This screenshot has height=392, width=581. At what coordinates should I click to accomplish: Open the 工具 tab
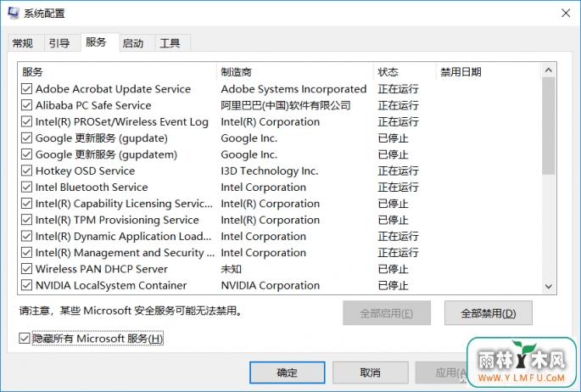pos(170,43)
